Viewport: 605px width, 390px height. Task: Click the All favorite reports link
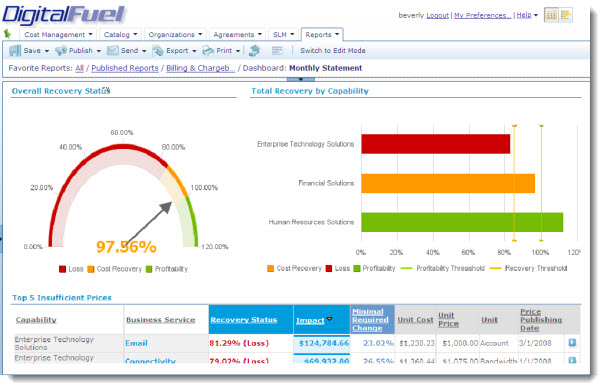click(79, 68)
